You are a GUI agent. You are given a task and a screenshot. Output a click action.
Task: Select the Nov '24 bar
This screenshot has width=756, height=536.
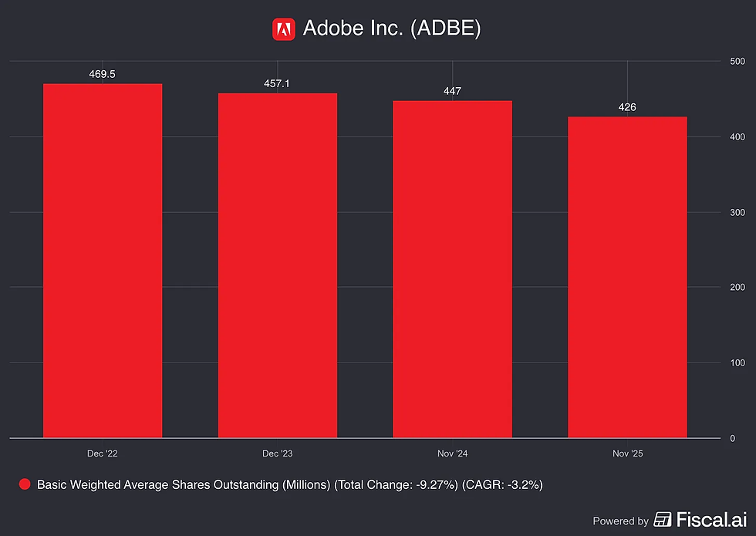452,269
